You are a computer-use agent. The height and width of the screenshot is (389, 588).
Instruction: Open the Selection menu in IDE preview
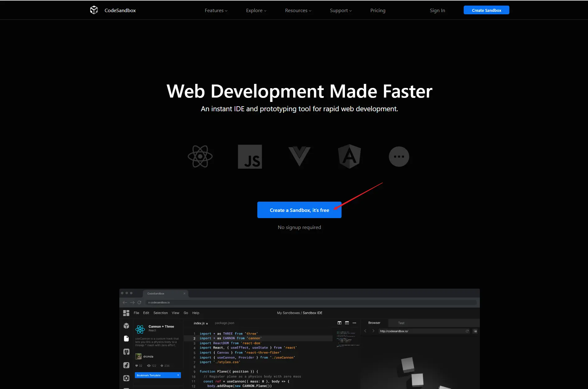point(160,313)
